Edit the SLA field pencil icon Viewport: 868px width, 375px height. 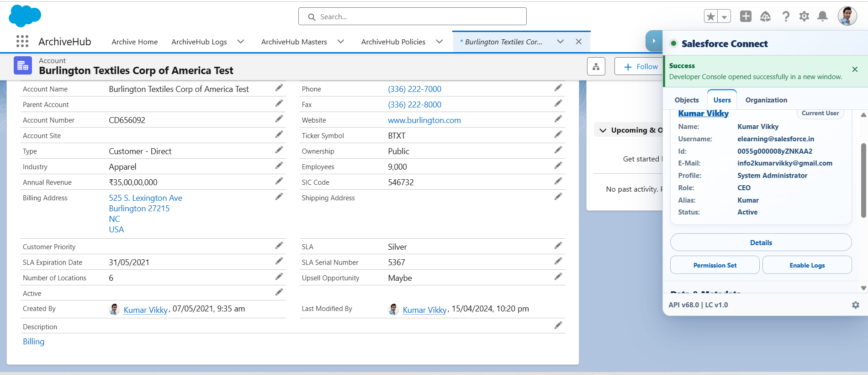tap(558, 246)
